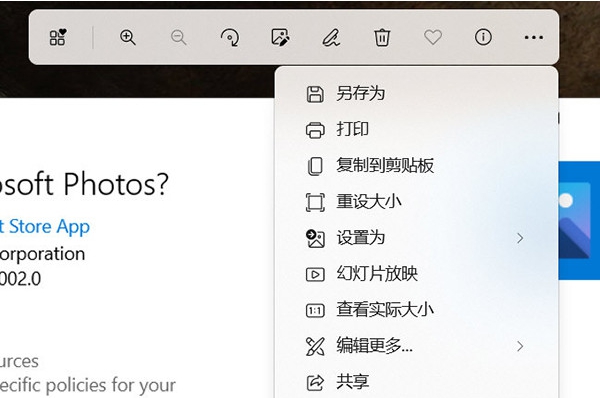Screen dimensions: 600x398
Task: Show file info with the info icon
Action: click(x=483, y=37)
